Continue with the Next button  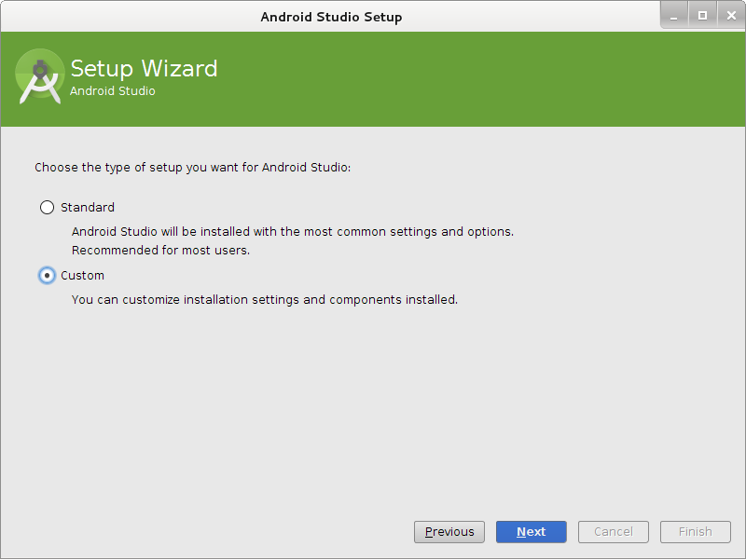point(531,531)
